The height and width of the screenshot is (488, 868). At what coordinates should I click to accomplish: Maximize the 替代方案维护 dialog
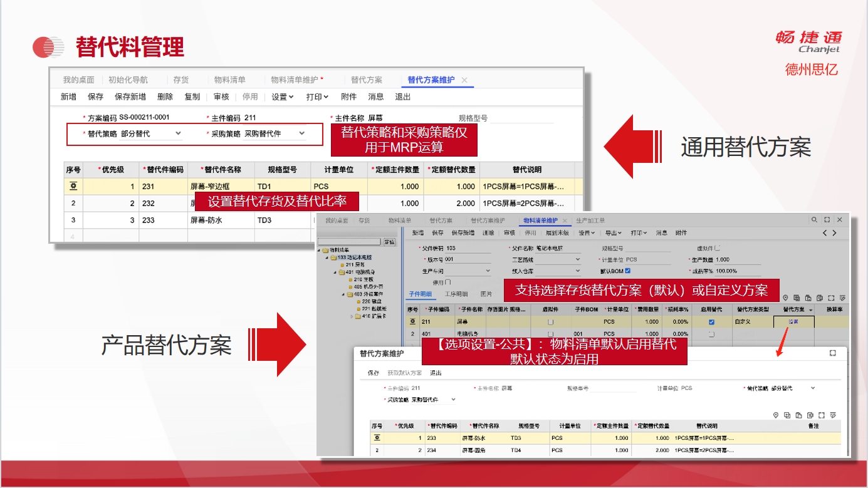pos(833,353)
